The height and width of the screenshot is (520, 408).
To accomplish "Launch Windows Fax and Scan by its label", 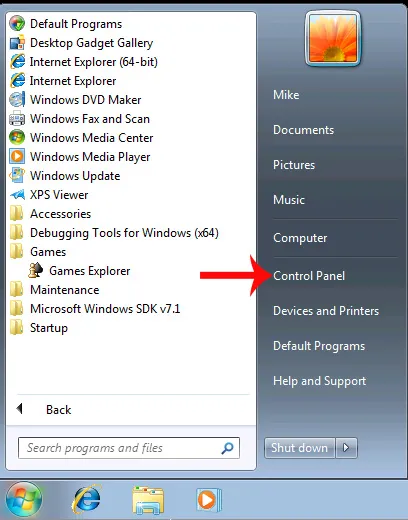I will [x=90, y=119].
